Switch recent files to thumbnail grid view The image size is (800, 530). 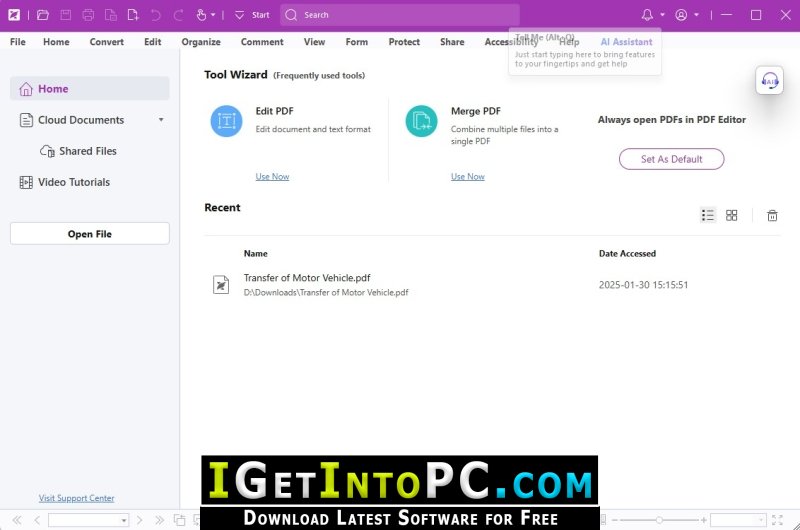tap(732, 215)
